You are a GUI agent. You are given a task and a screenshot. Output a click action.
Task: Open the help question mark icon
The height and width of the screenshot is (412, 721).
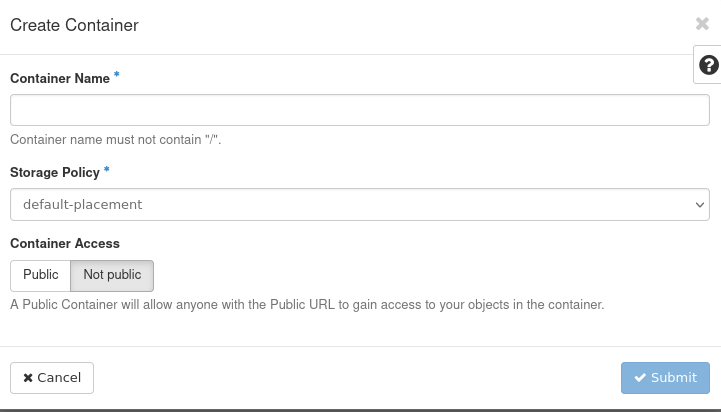click(709, 65)
